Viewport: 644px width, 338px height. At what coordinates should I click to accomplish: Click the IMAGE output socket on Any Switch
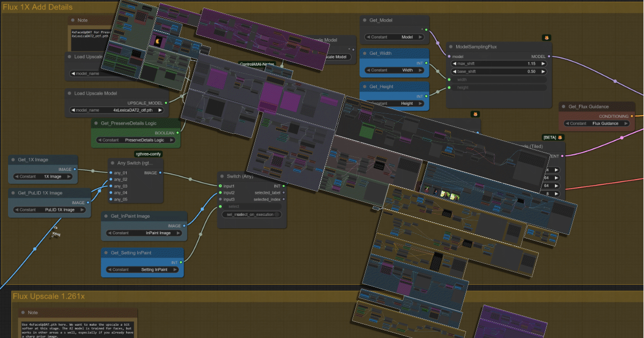pyautogui.click(x=159, y=172)
